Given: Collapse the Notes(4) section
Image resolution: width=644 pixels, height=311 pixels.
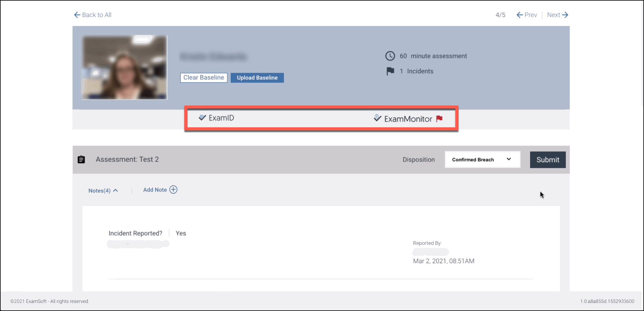Looking at the screenshot, I should pos(103,191).
